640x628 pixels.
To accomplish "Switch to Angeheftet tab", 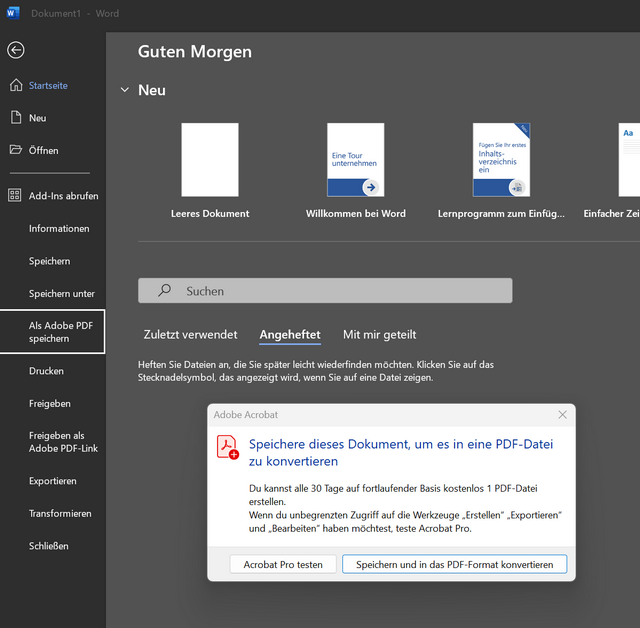I will click(x=290, y=335).
